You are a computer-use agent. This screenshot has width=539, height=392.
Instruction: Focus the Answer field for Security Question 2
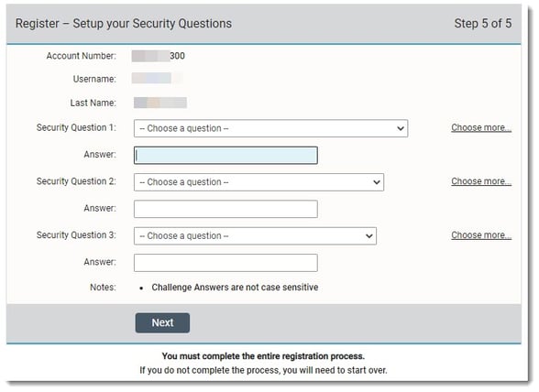click(225, 209)
